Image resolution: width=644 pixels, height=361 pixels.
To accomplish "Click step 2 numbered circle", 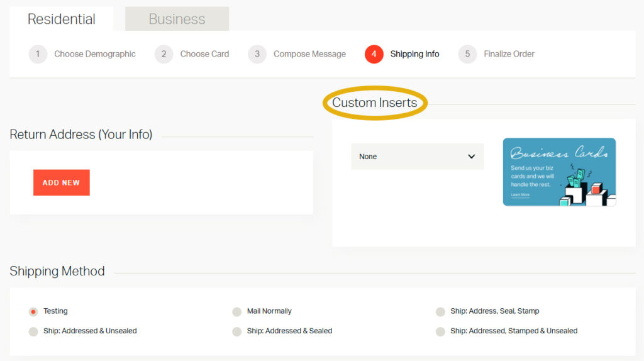I will coord(164,54).
